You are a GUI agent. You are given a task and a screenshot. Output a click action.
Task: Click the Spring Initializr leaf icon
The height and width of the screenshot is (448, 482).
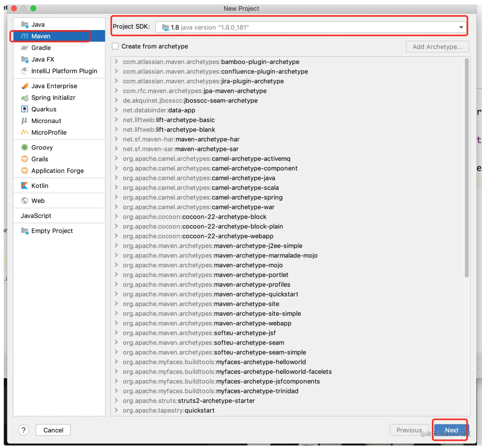point(25,98)
